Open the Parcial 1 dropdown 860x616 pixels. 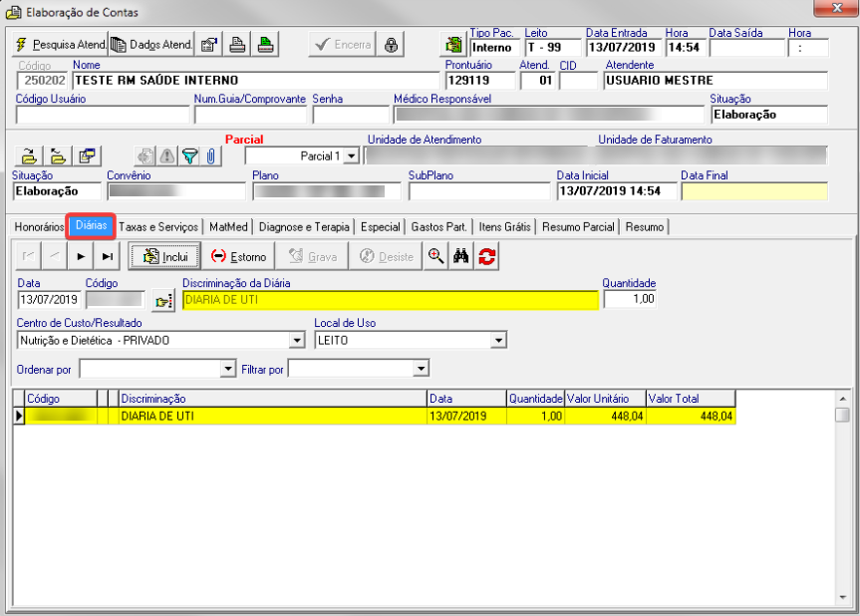tap(352, 156)
